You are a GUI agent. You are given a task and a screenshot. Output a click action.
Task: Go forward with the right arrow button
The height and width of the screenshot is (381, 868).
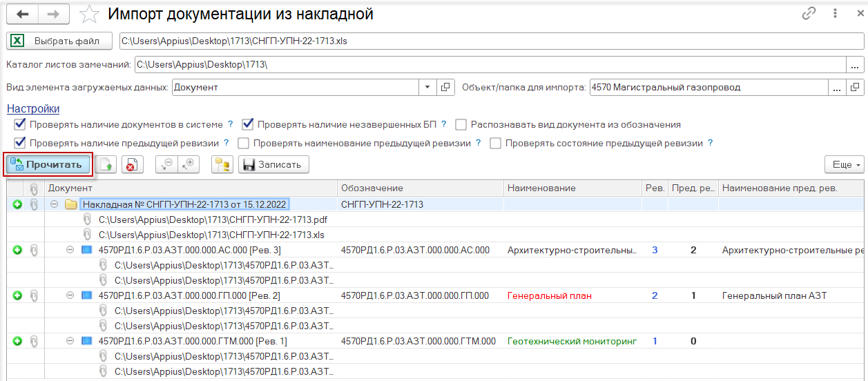(x=53, y=14)
